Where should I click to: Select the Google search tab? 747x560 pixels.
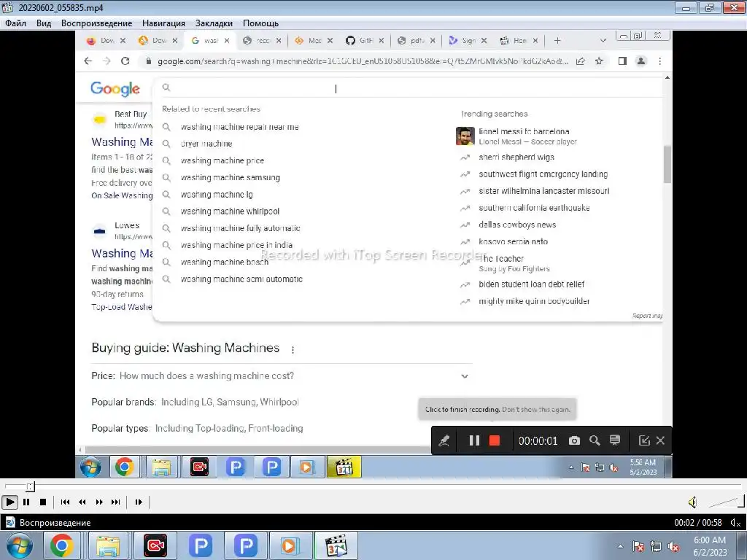pyautogui.click(x=209, y=41)
